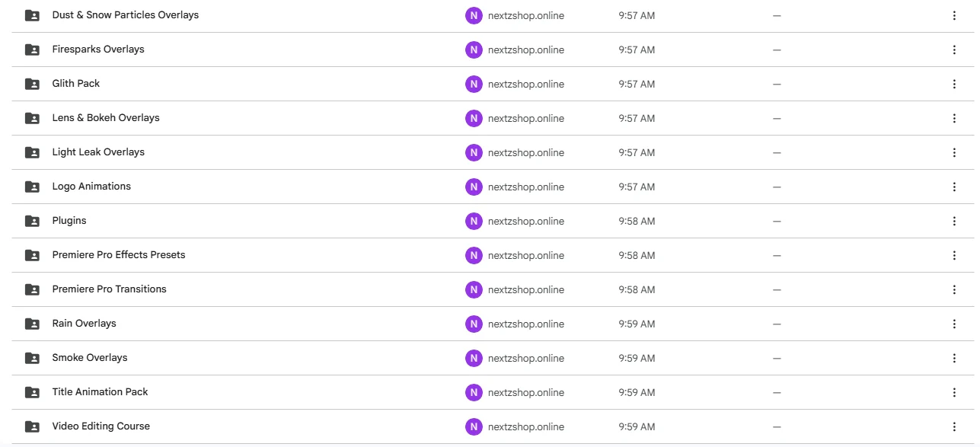Open the three-dot options for Title Animation Pack

coord(954,392)
